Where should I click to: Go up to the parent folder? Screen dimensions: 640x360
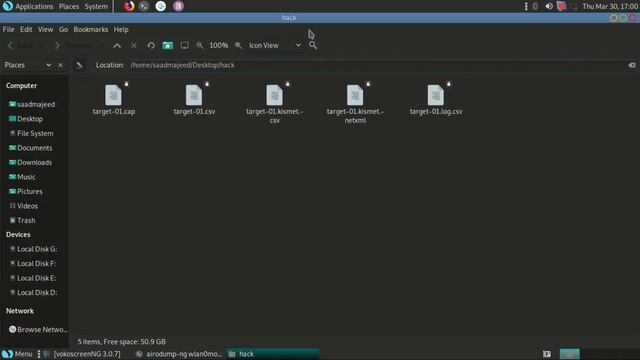point(117,45)
